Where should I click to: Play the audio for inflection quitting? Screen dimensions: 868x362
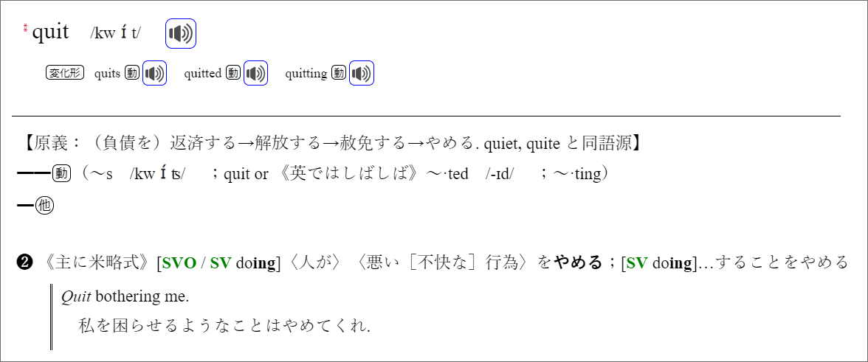click(362, 73)
